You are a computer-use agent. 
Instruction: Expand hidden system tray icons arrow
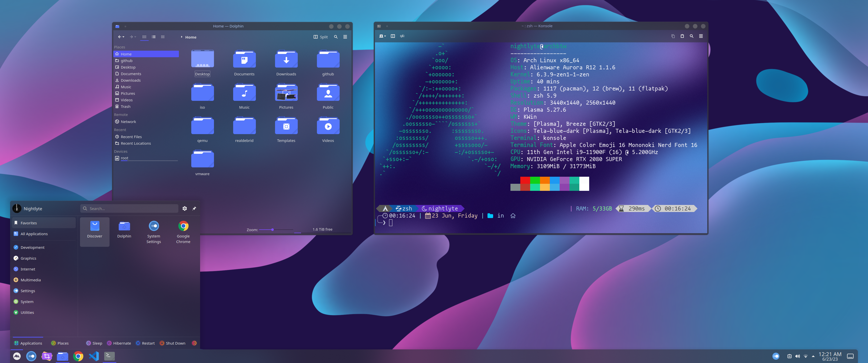tap(813, 356)
